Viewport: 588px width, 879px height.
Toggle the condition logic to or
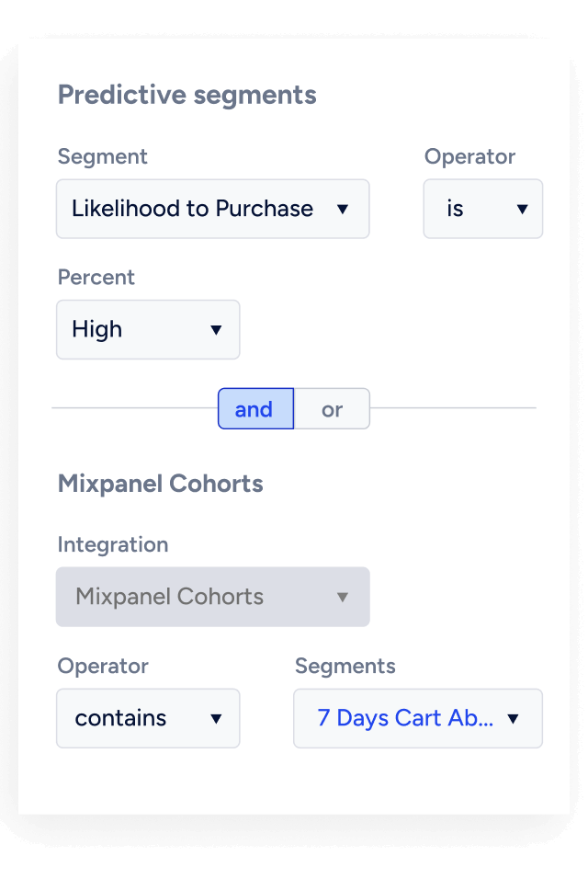click(x=332, y=409)
